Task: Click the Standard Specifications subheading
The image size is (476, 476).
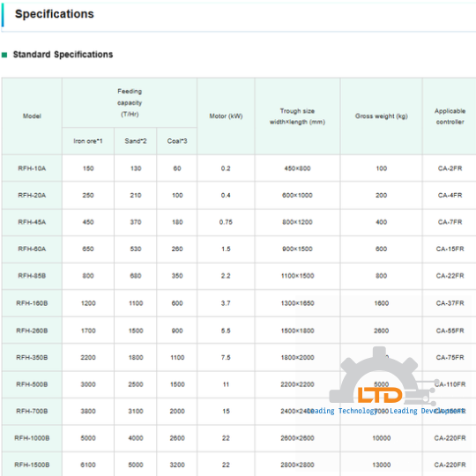Action: pyautogui.click(x=63, y=55)
